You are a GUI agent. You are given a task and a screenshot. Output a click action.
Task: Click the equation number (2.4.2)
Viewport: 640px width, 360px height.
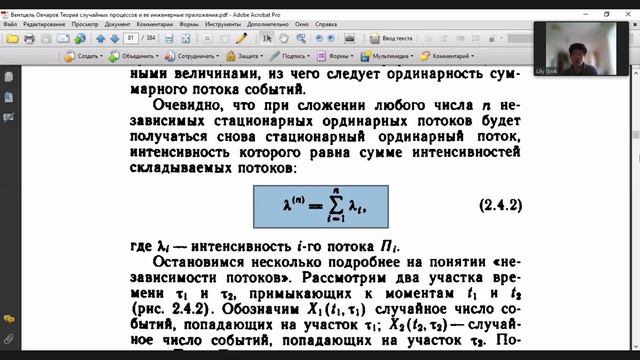click(500, 205)
